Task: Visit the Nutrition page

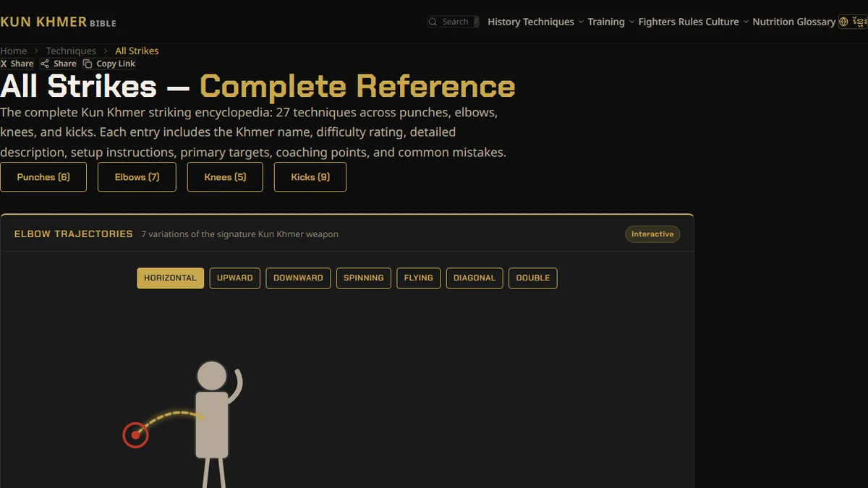Action: (x=773, y=22)
